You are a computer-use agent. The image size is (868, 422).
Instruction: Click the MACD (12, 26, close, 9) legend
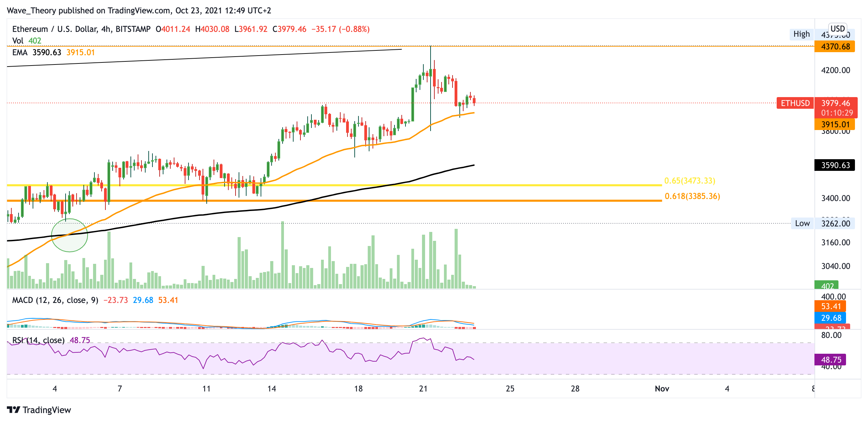pyautogui.click(x=55, y=300)
